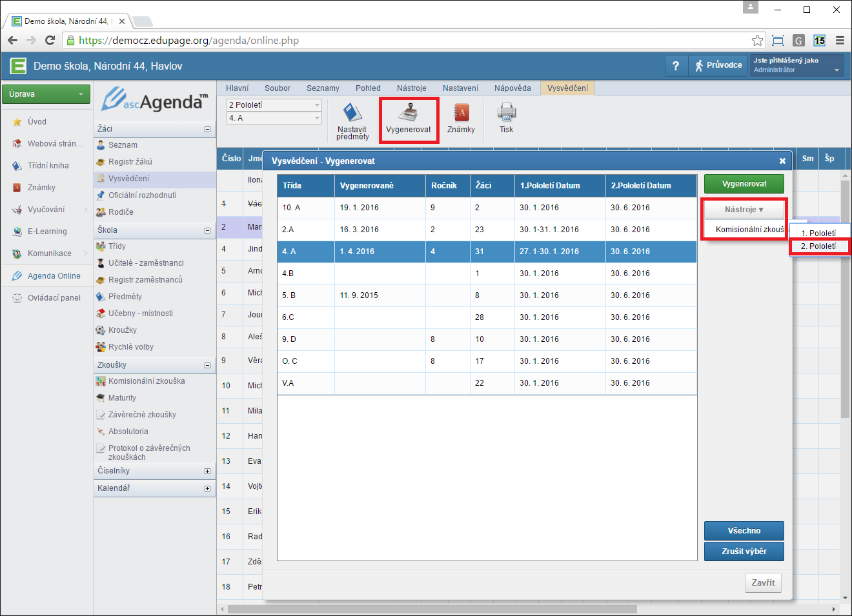Open the Nastavení menu
Viewport: 852px width, 616px height.
click(x=460, y=88)
